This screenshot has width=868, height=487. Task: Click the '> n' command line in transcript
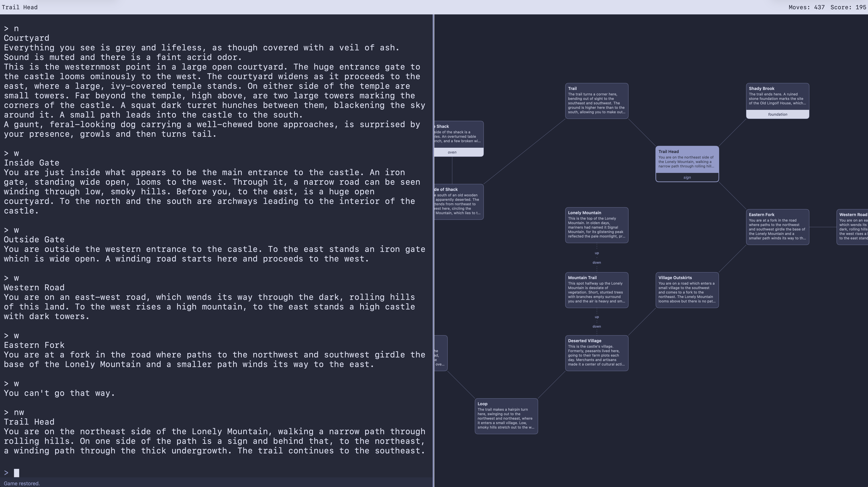click(x=11, y=28)
